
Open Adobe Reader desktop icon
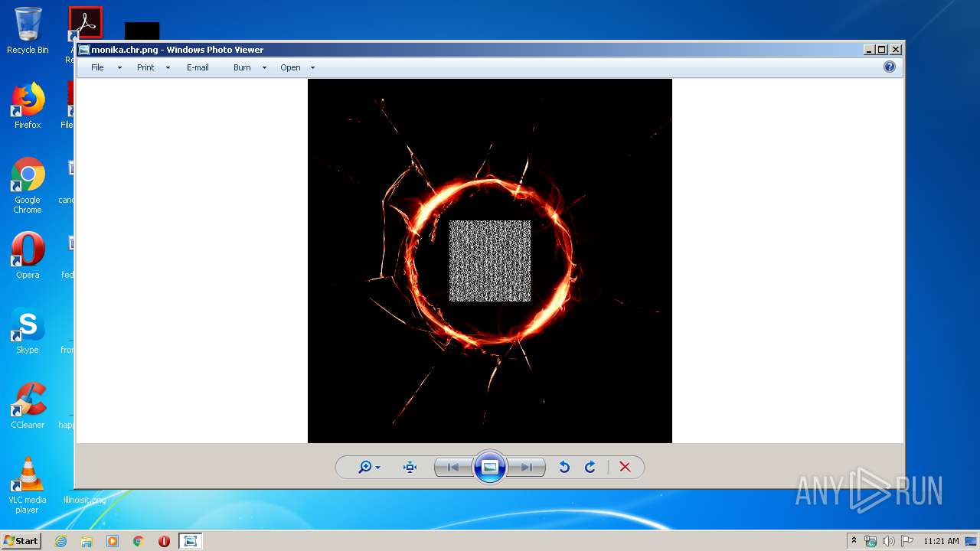pos(86,23)
